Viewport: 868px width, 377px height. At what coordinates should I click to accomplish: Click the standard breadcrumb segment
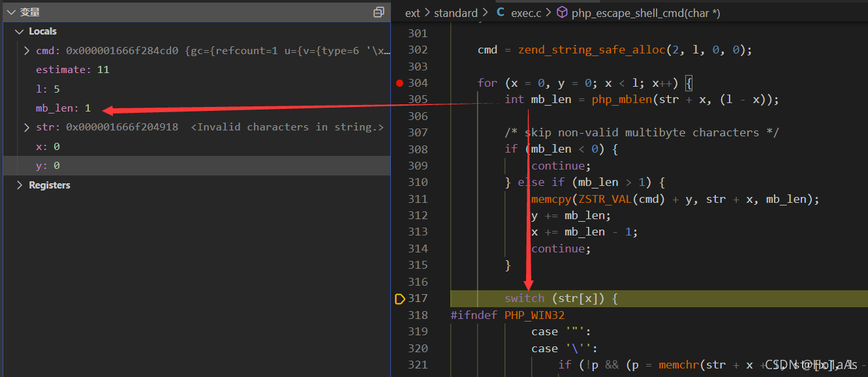click(x=456, y=13)
